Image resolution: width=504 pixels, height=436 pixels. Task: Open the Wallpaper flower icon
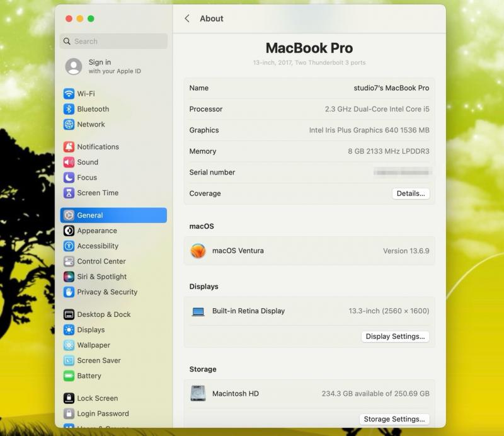click(69, 345)
